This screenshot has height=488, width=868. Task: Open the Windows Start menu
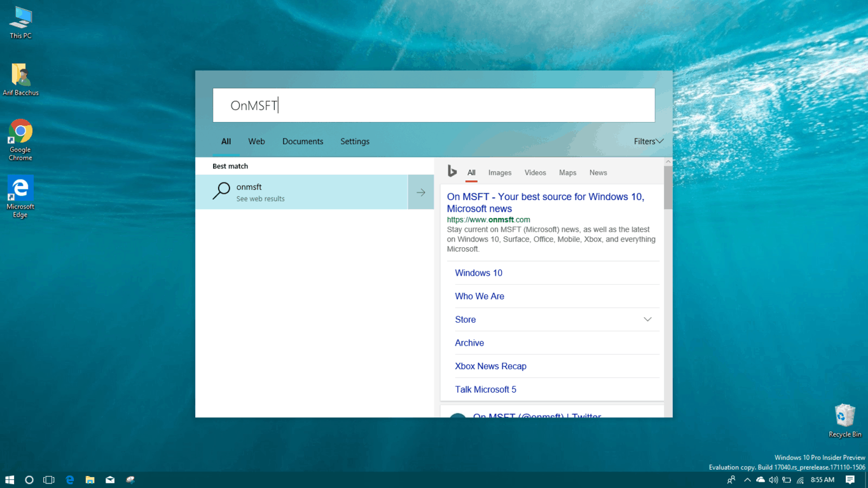10,480
